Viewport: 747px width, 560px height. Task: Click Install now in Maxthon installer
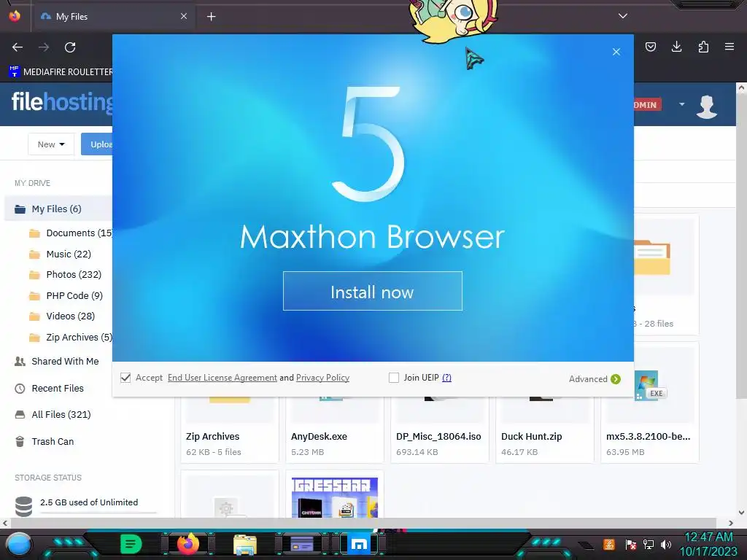tap(373, 291)
